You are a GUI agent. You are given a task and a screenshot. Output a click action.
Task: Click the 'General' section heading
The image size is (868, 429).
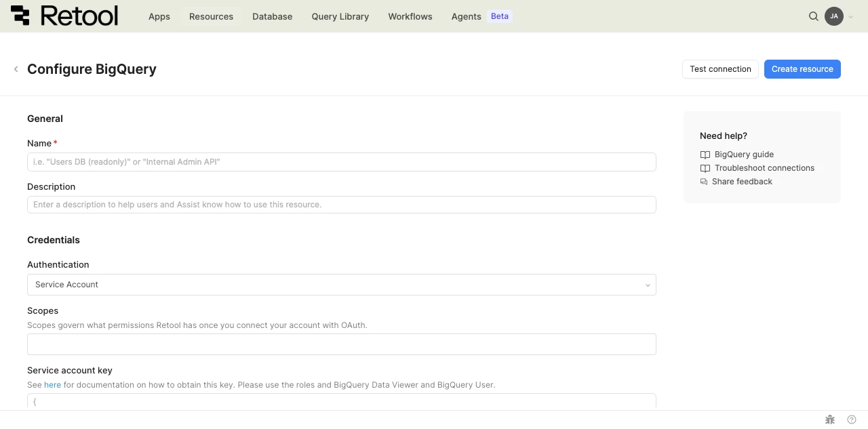pos(45,119)
